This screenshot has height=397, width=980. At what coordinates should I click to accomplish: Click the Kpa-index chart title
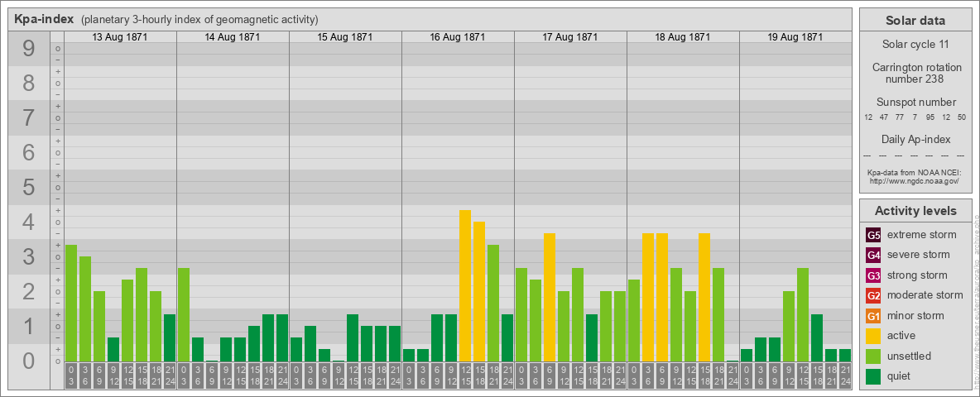point(45,19)
